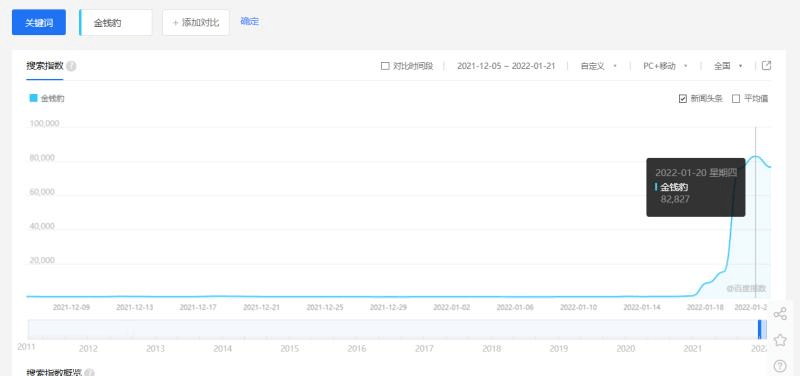Open the help question-mark icon at bottom right
The image size is (800, 376).
point(780,366)
